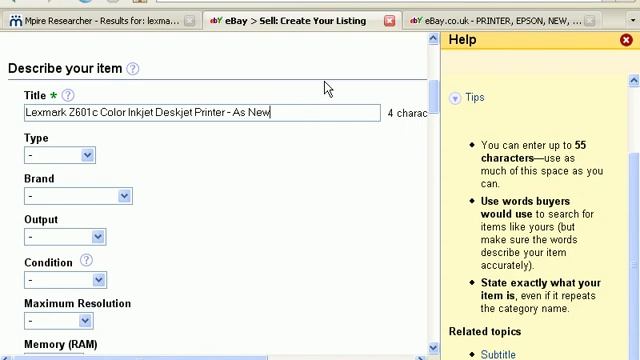Click into the Title text field
Screen dimensions: 640x360
pyautogui.click(x=202, y=113)
